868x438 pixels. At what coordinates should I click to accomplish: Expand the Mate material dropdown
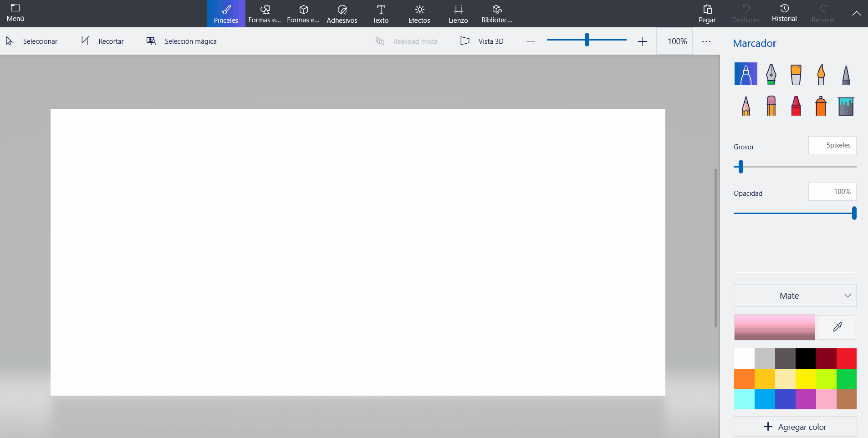[x=795, y=295]
